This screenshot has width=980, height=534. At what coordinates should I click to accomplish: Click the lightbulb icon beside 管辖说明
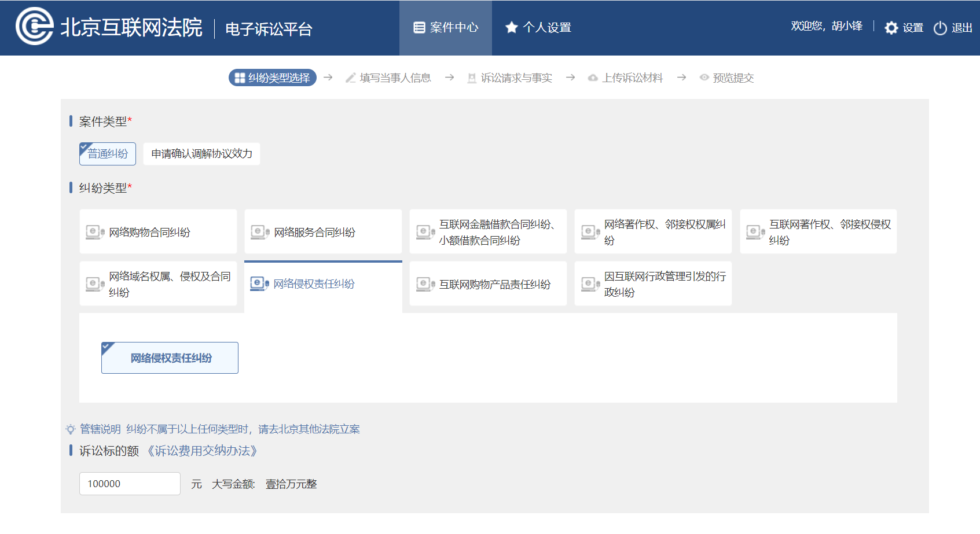pyautogui.click(x=71, y=429)
